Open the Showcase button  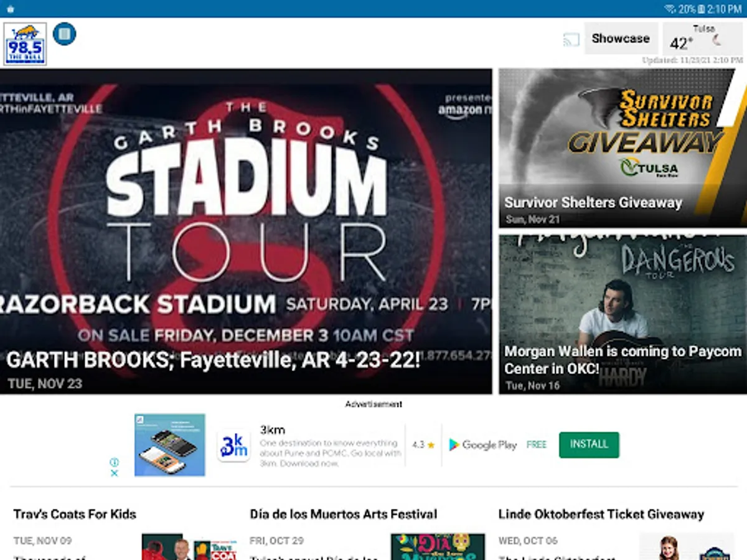pyautogui.click(x=621, y=39)
